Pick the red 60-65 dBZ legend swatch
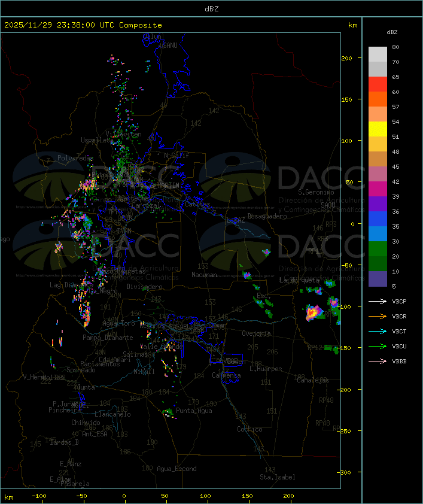The width and height of the screenshot is (423, 504). (378, 84)
